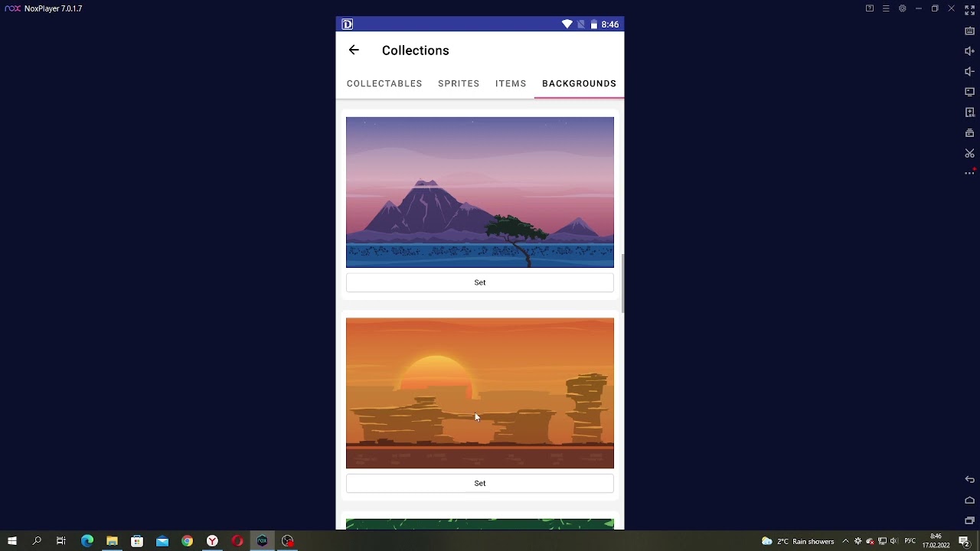Set the purple mountain background
The width and height of the screenshot is (980, 551).
click(480, 282)
